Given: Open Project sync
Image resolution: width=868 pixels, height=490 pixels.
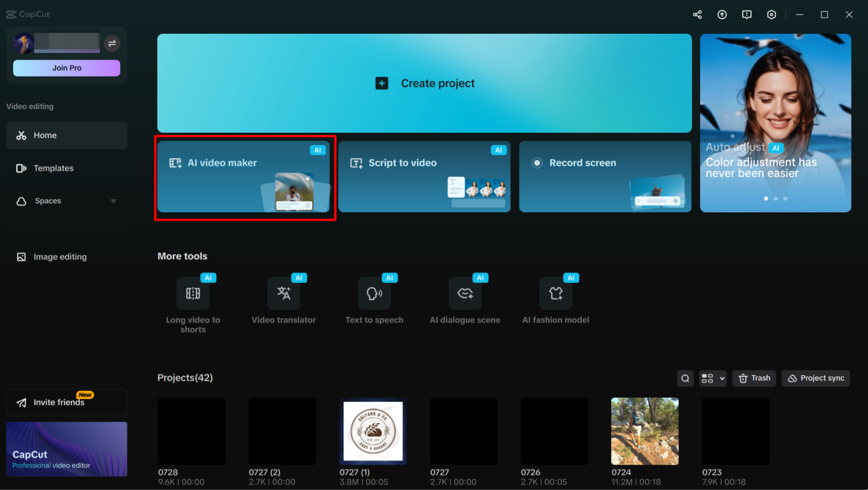Looking at the screenshot, I should pos(815,378).
